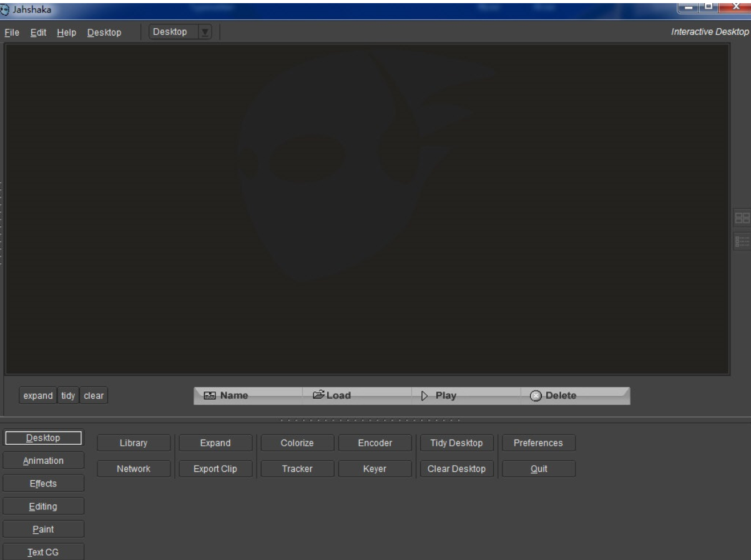Open the Edit menu
Viewport: 751px width, 560px height.
(39, 32)
